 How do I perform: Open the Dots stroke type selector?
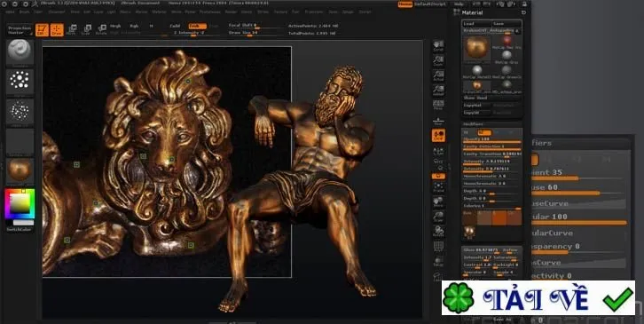(x=20, y=82)
